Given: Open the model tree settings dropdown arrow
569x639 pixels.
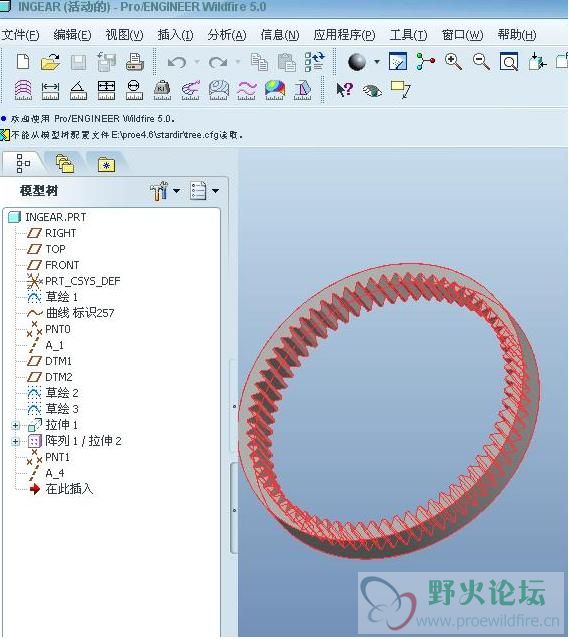Looking at the screenshot, I should pos(176,190).
